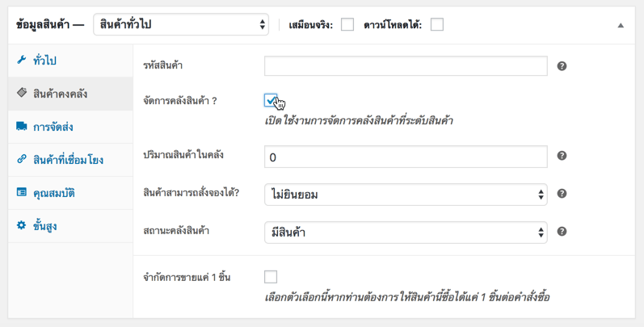Click the gear icon beside ขั้นสูง
644x327 pixels.
point(22,226)
